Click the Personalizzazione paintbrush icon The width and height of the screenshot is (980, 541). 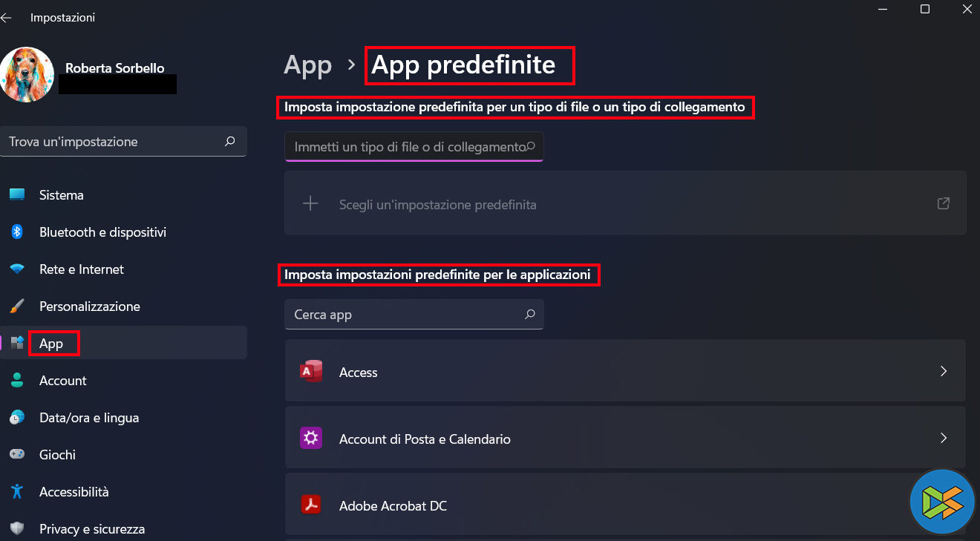[17, 306]
